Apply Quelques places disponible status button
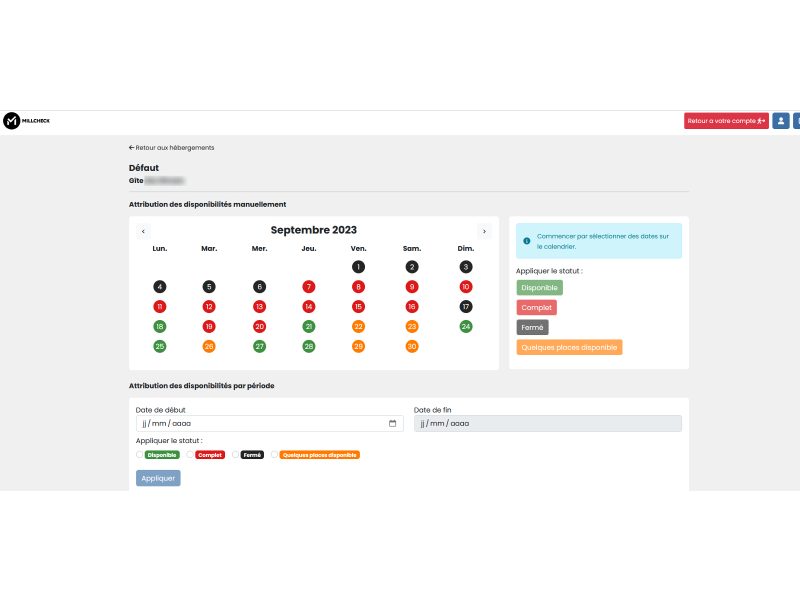The width and height of the screenshot is (800, 600). [x=569, y=347]
